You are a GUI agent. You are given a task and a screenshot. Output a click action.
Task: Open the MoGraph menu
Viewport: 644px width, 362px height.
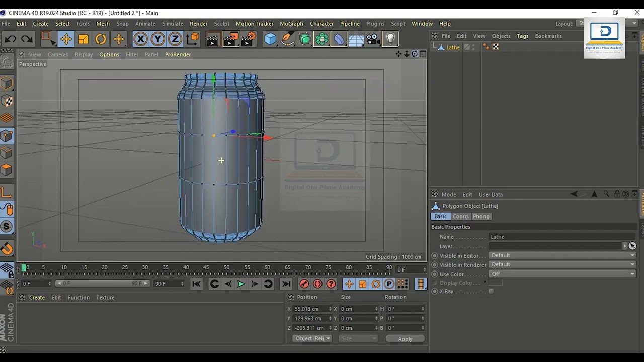click(291, 24)
